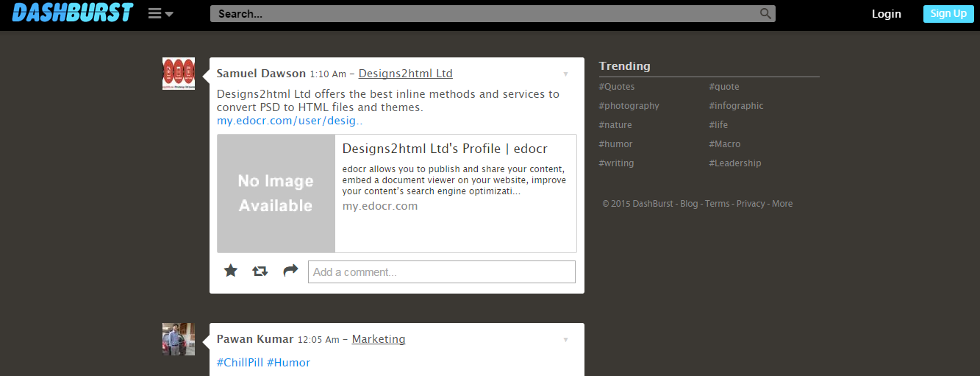Open Pawan Kumar's profile name
This screenshot has width=980, height=376.
(x=255, y=339)
